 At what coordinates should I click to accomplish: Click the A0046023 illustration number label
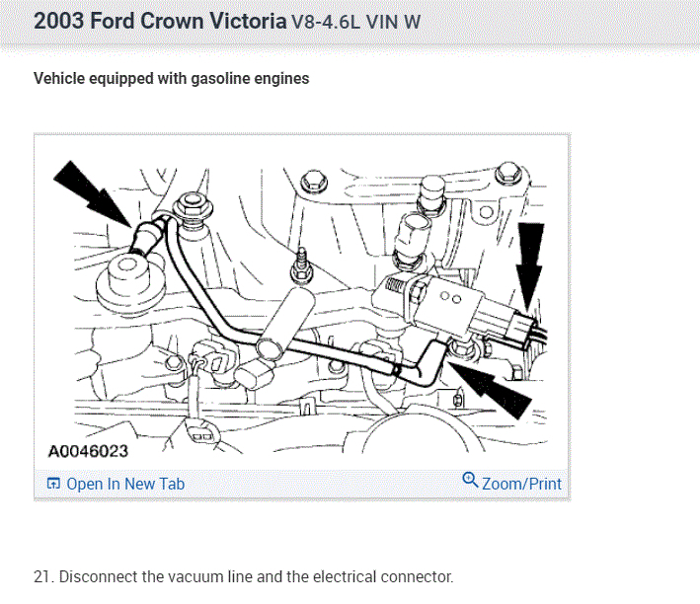(x=88, y=451)
